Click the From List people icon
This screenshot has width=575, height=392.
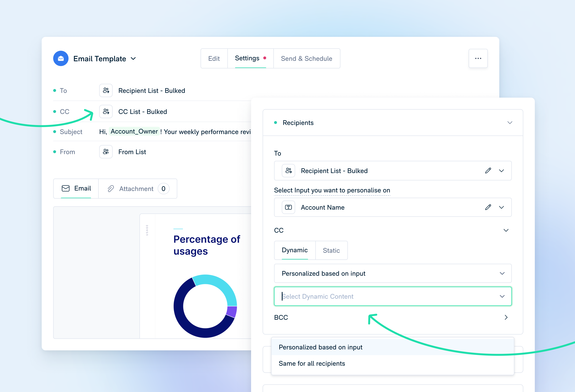[x=106, y=152]
